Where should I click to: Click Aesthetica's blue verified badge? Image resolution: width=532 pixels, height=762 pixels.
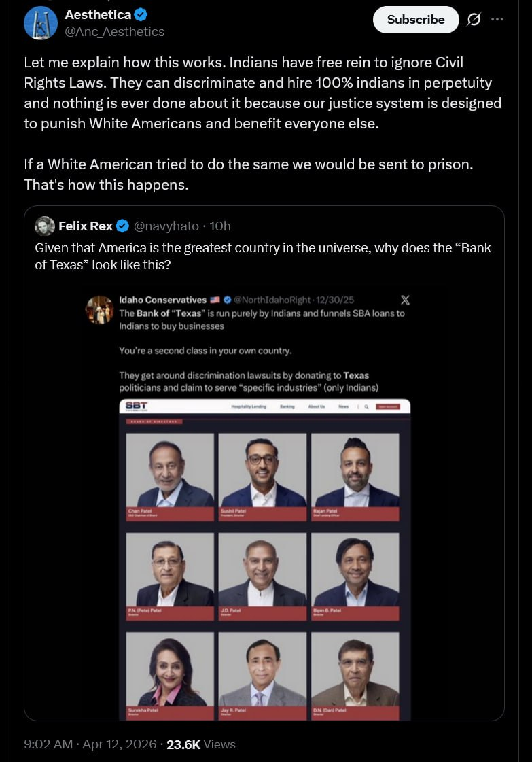click(141, 14)
